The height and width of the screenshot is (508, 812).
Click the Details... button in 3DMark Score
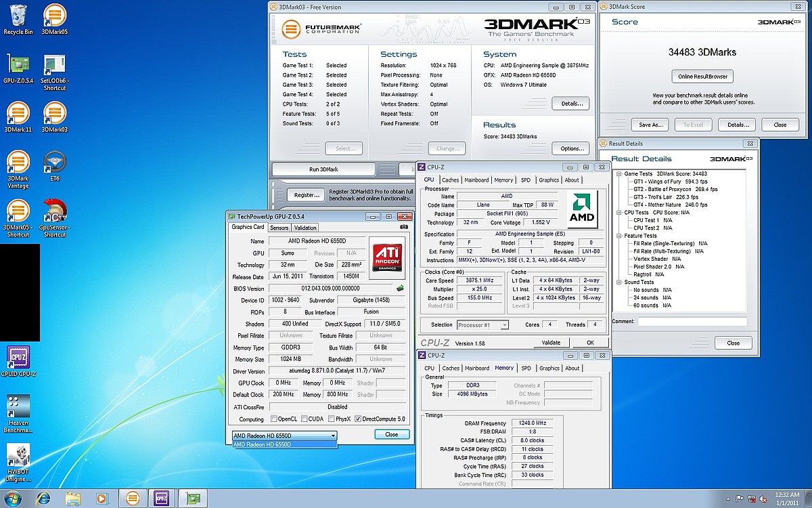(x=738, y=125)
